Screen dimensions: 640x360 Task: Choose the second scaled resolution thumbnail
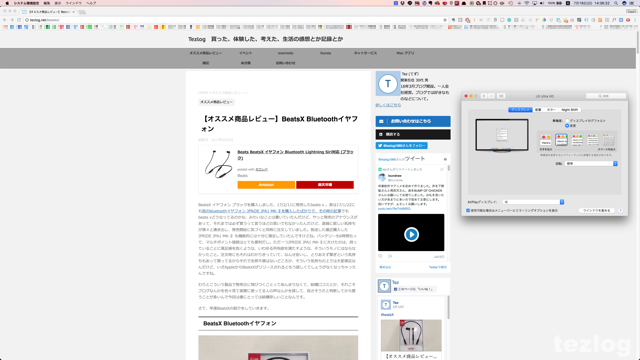562,140
